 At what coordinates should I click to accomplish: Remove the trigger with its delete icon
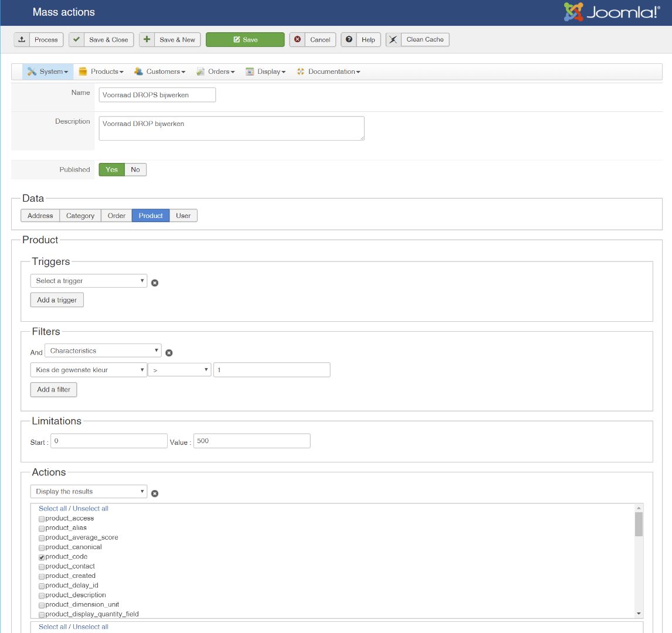point(155,283)
